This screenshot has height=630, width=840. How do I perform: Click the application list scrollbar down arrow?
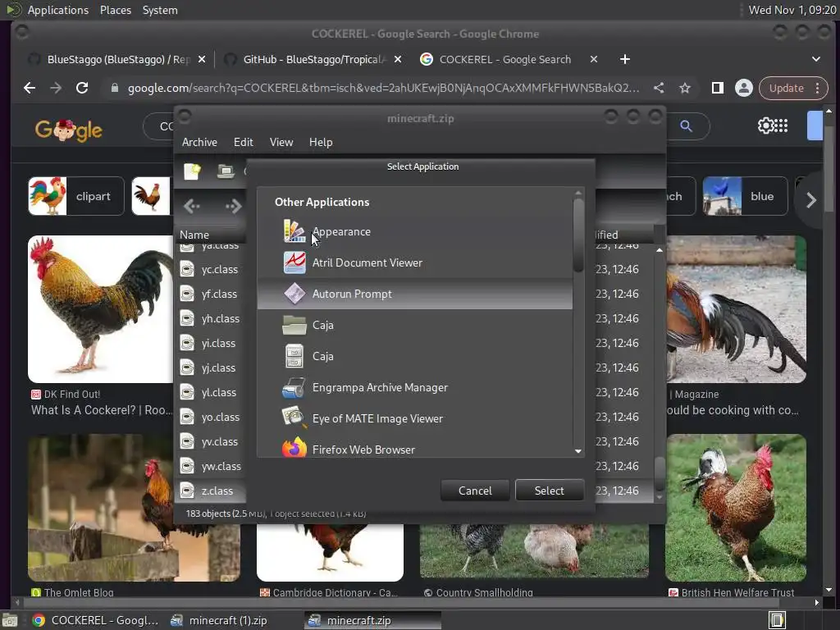coord(578,451)
